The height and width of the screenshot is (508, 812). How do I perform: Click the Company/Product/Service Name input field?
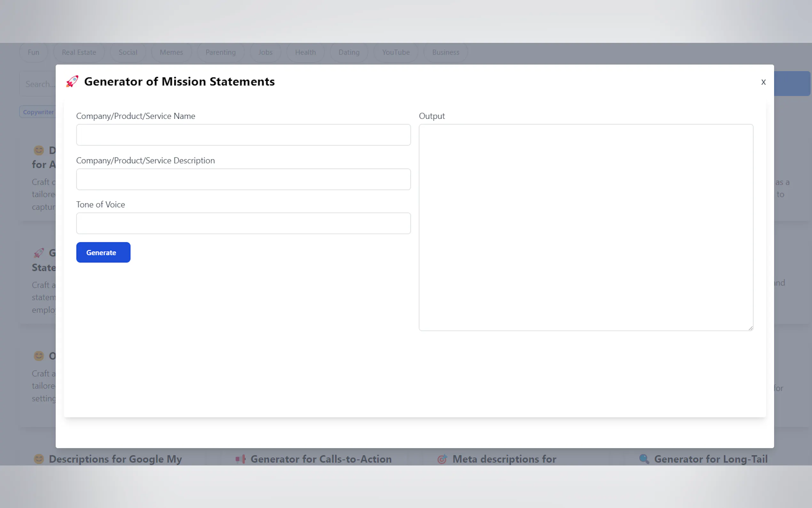tap(243, 135)
